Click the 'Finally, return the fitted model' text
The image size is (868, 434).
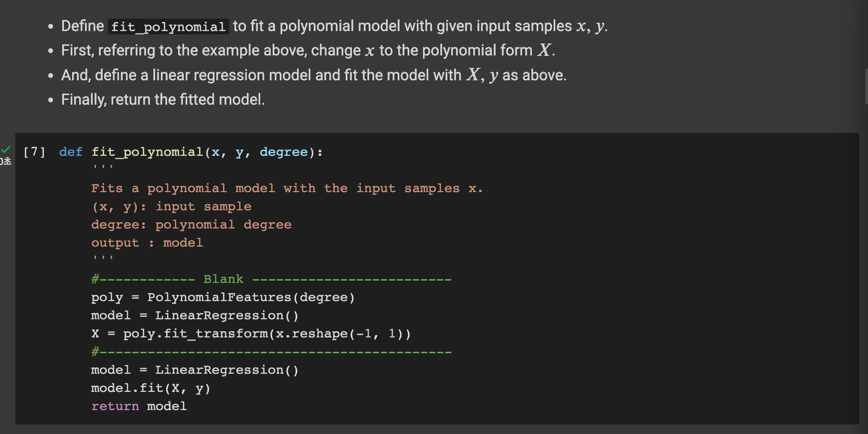163,100
